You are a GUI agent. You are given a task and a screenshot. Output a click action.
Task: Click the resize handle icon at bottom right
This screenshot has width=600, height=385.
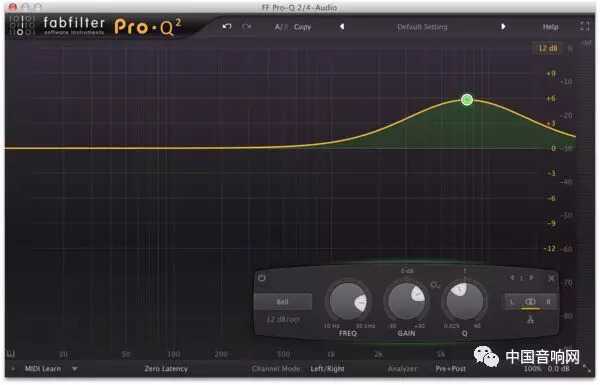click(586, 368)
